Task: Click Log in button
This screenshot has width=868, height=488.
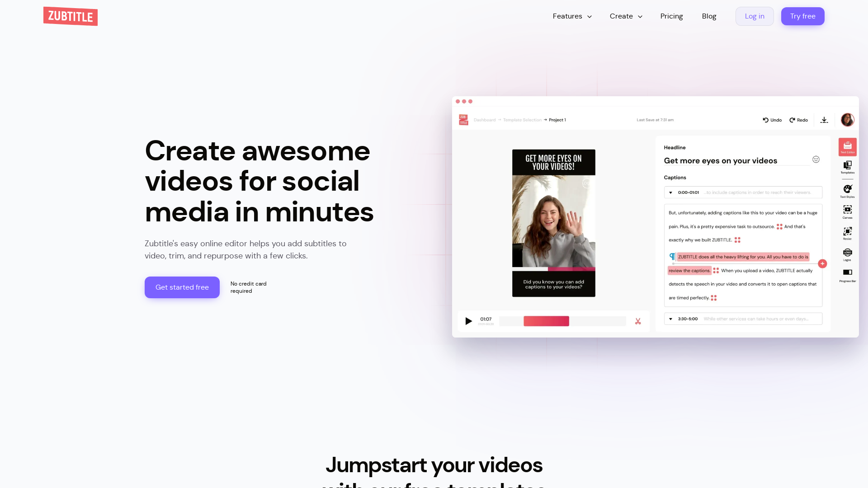Action: 755,16
